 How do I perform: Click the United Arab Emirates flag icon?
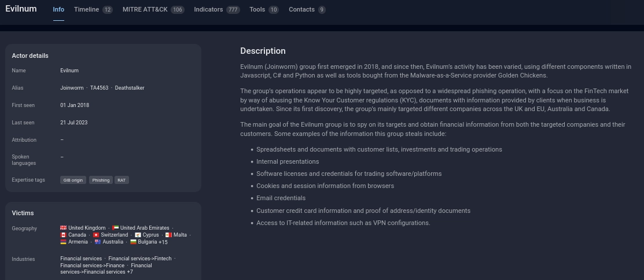point(115,228)
